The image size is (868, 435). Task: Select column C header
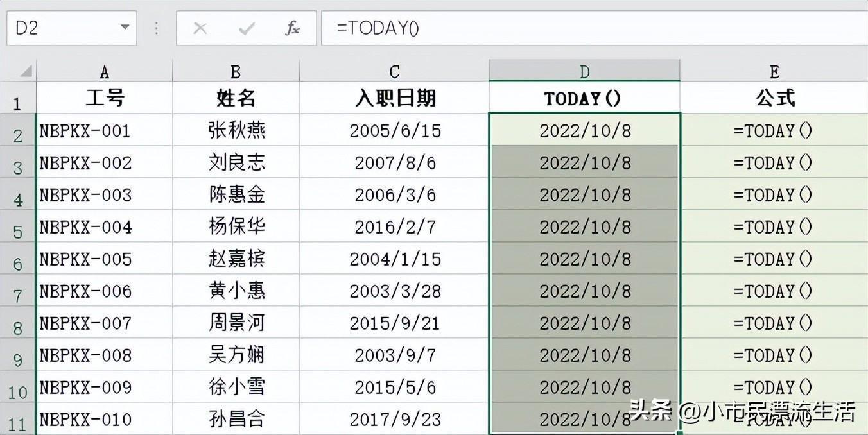pyautogui.click(x=394, y=71)
